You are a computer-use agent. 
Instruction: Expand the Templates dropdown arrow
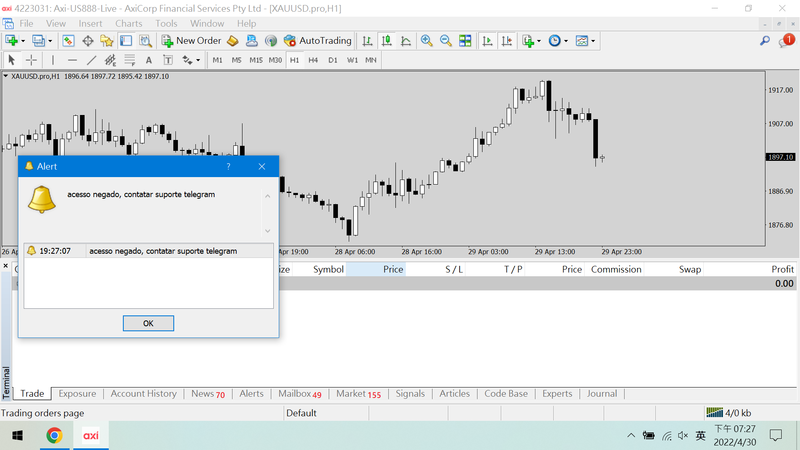coord(593,41)
